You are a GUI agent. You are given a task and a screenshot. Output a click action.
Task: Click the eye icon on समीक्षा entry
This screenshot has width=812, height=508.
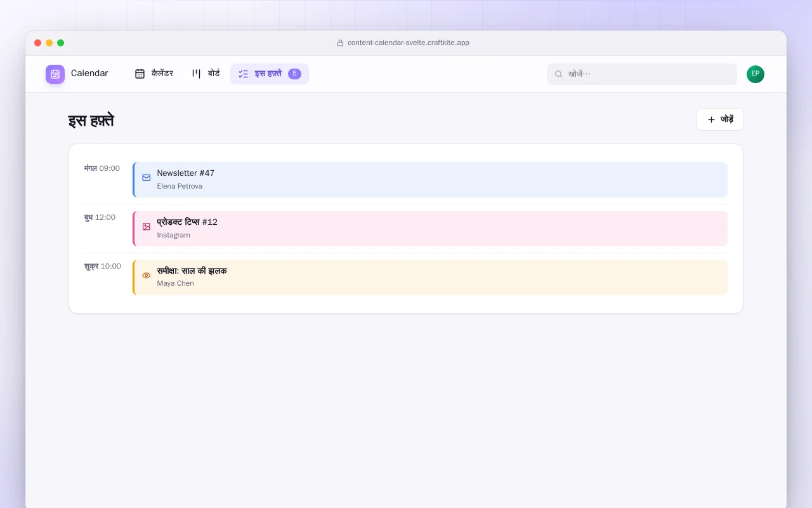[147, 276]
